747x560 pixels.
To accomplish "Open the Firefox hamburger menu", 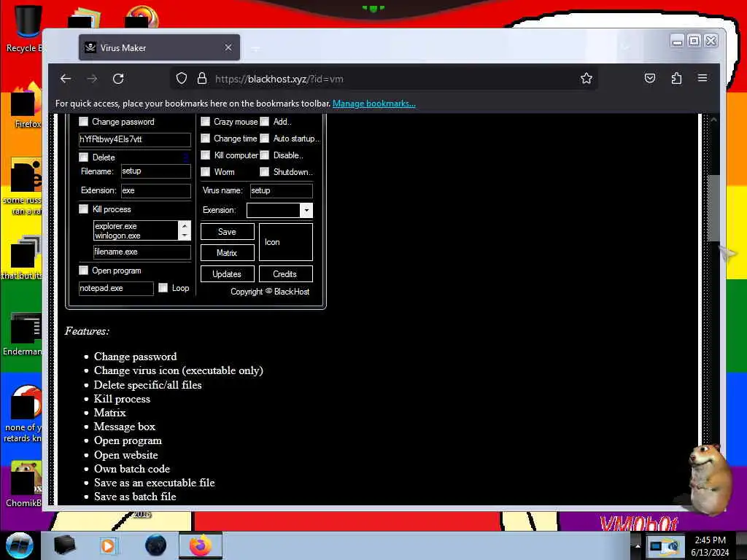I will [703, 78].
